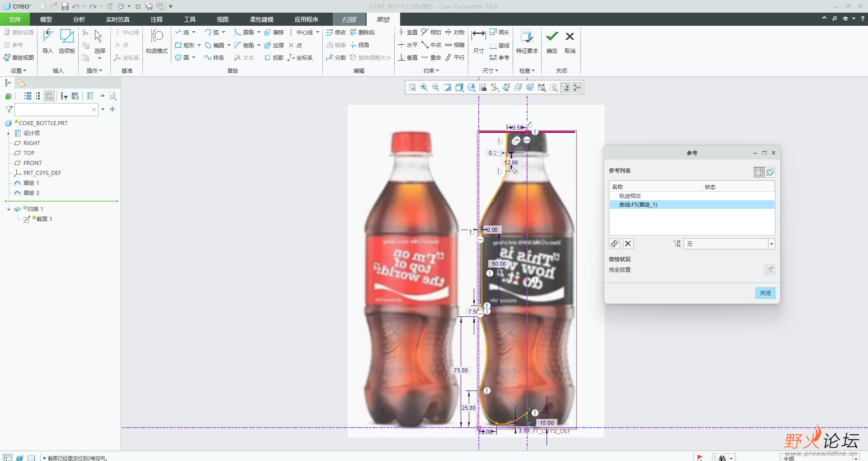
Task: Collapse the 扫描 1 tree node
Action: point(9,209)
